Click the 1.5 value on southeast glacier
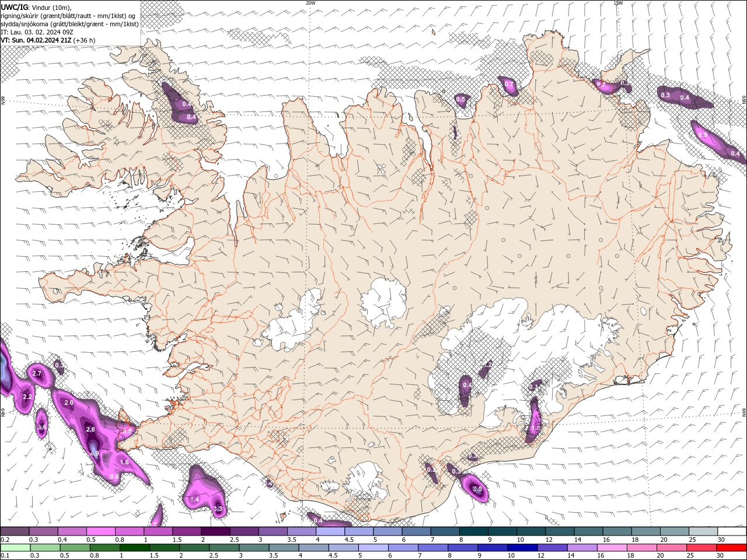The width and height of the screenshot is (747, 560). [x=535, y=428]
